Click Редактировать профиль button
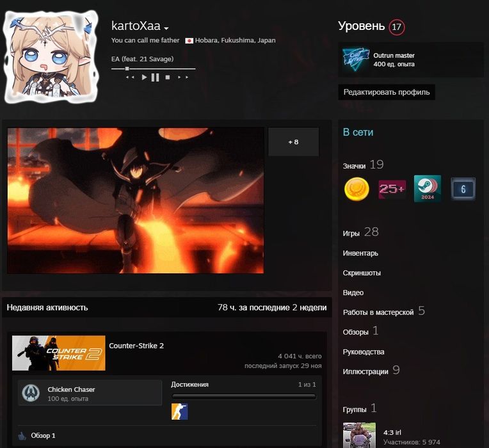The height and width of the screenshot is (448, 489). (387, 92)
